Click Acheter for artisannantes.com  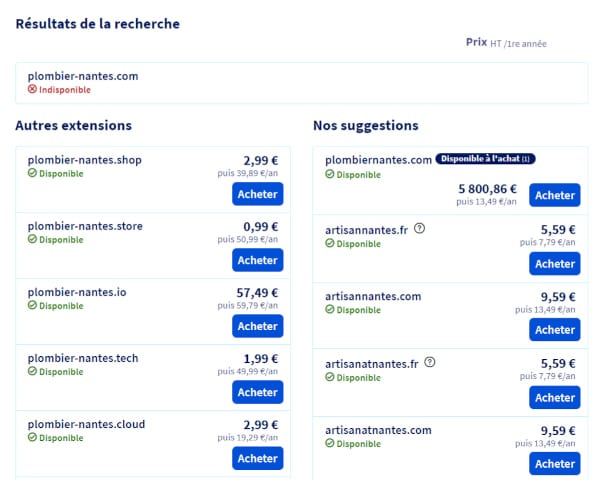(x=554, y=330)
